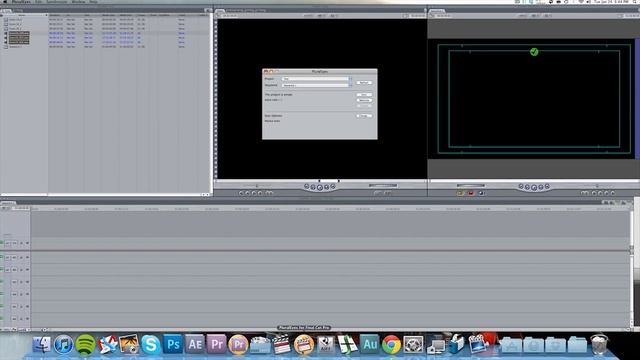This screenshot has width=640, height=360.
Task: Toggle A1 audio track audibility in Timeline
Action: tap(2, 258)
